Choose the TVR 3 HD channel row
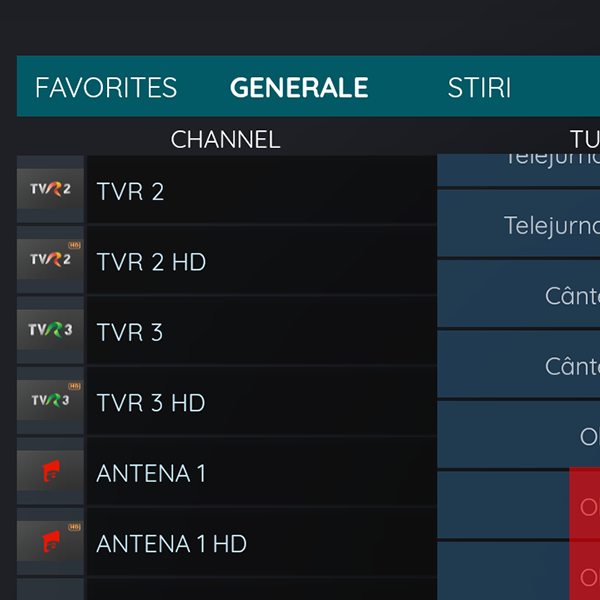Screen dimensions: 600x600 pos(262,401)
